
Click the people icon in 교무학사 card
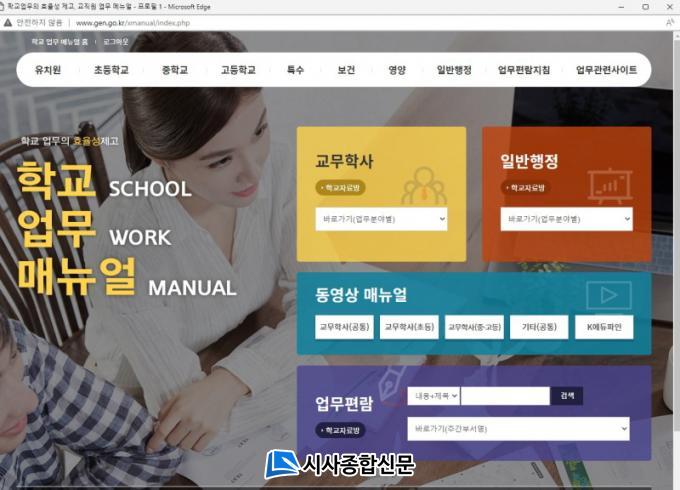[x=424, y=185]
